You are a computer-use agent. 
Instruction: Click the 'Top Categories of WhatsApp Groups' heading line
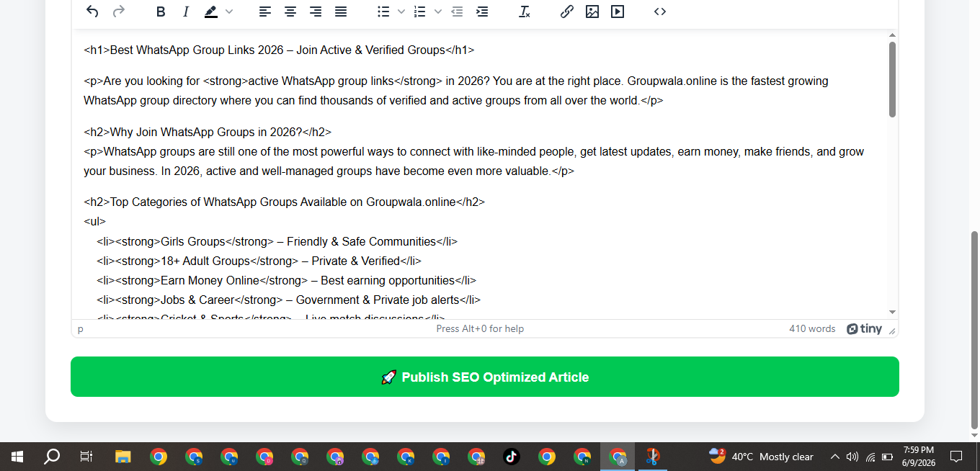[285, 202]
